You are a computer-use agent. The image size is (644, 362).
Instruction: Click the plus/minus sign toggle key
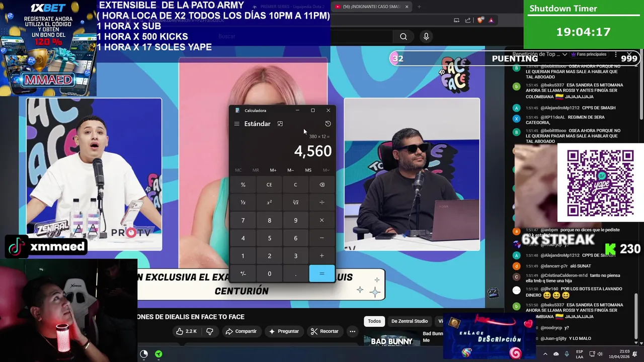click(243, 274)
